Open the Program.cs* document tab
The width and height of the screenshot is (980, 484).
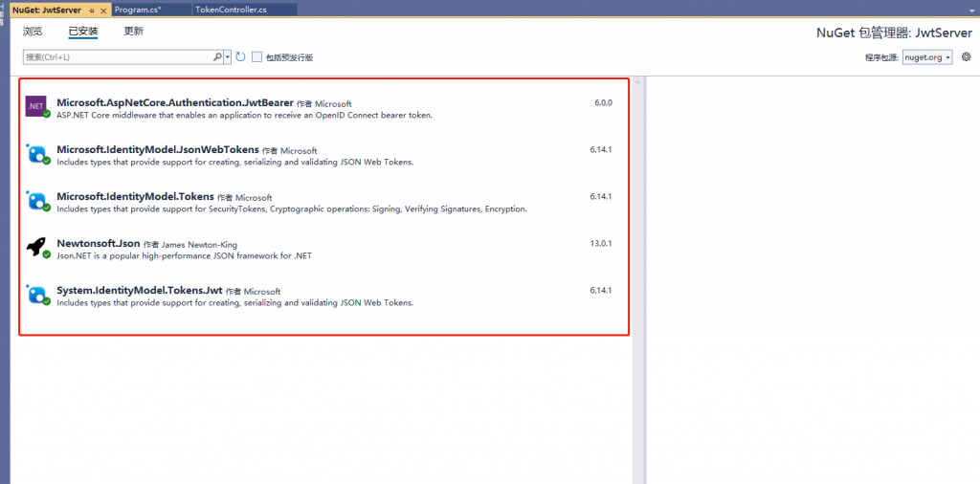pyautogui.click(x=151, y=11)
